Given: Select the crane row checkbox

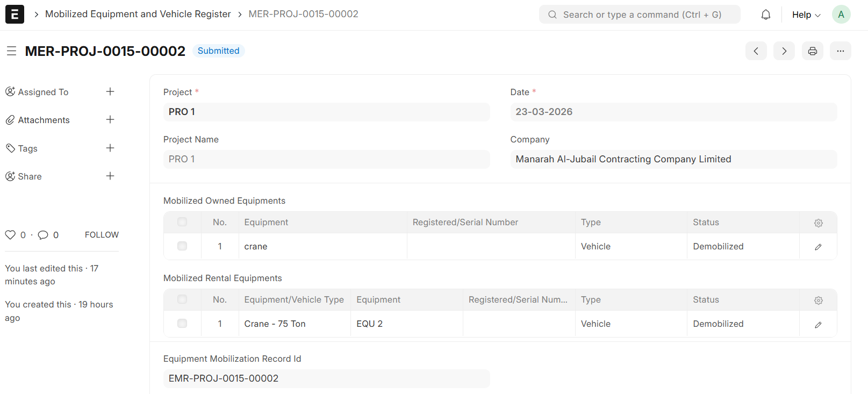Looking at the screenshot, I should coord(182,246).
